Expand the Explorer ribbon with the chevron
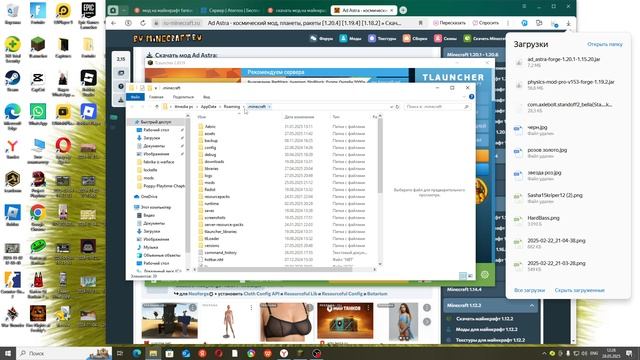 click(x=464, y=97)
